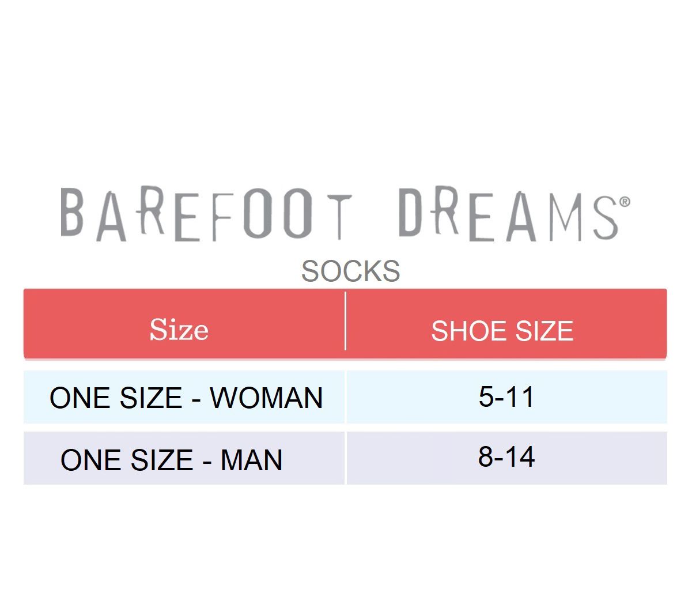This screenshot has height=616, width=692.
Task: Click the number 5 in women's range
Action: coord(486,396)
